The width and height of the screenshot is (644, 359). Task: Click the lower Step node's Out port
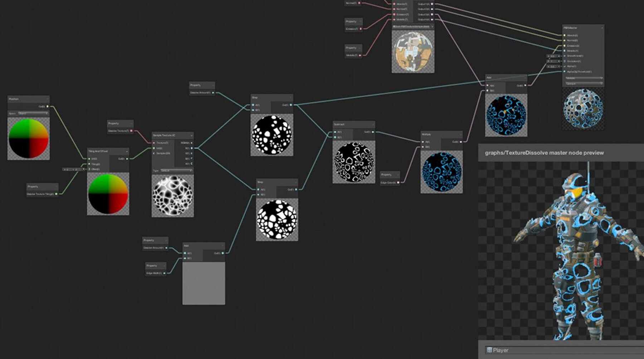[x=296, y=189]
